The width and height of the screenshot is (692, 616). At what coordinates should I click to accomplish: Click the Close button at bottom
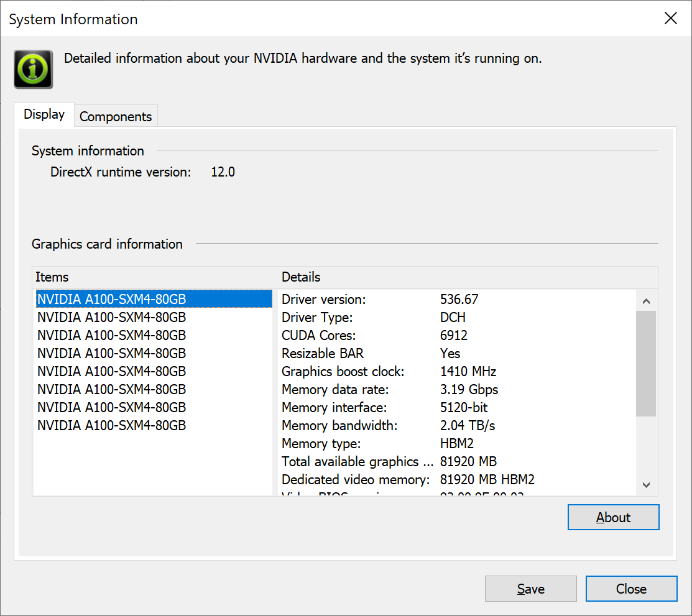click(x=631, y=589)
